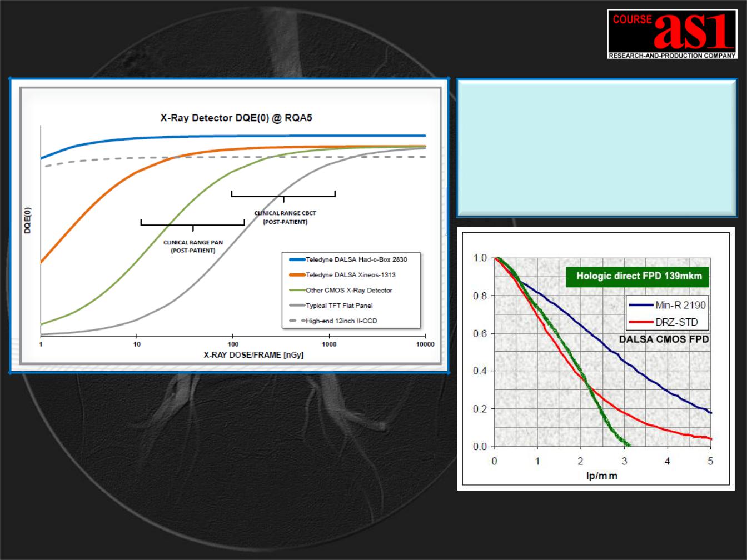Select the '4' tick on the lp/mm axis

668,461
